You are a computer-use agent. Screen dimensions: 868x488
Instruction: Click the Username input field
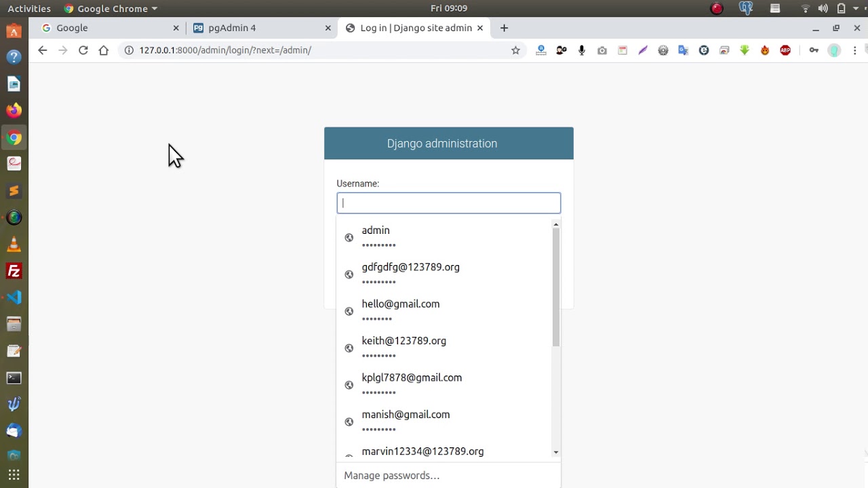tap(449, 203)
